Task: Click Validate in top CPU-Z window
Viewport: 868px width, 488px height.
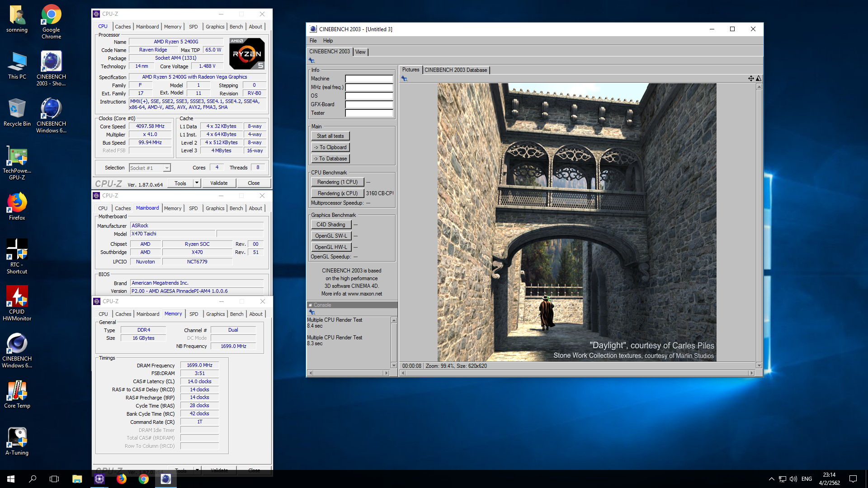Action: click(x=219, y=183)
